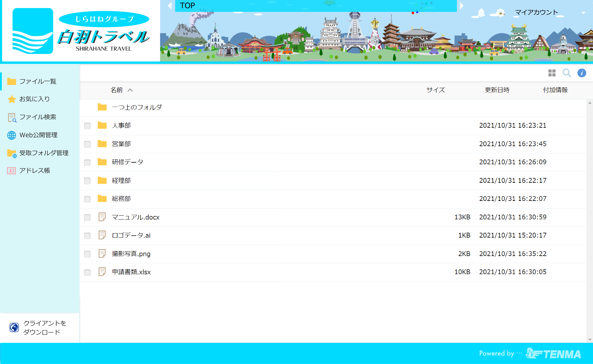This screenshot has height=364, width=593.
Task: Click scrollbar up arrow in file list
Action: point(590,103)
